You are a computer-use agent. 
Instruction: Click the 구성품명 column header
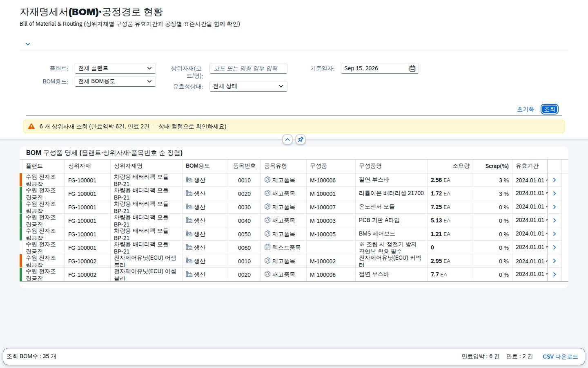tap(391, 166)
